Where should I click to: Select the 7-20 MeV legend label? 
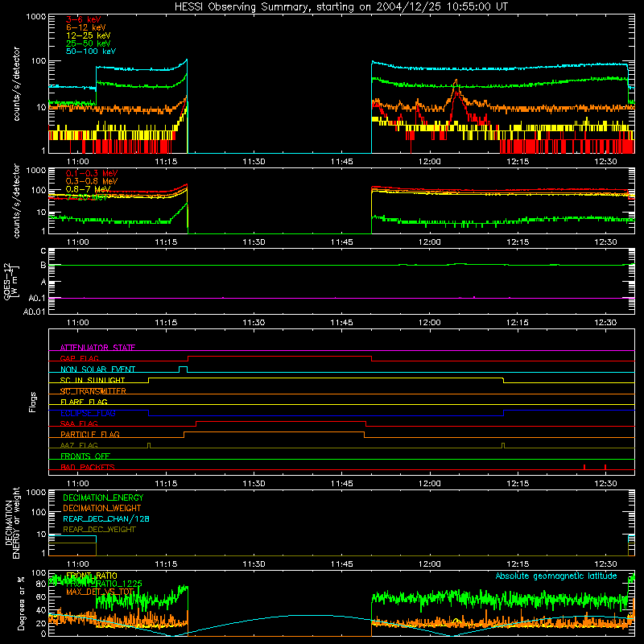tap(86, 197)
